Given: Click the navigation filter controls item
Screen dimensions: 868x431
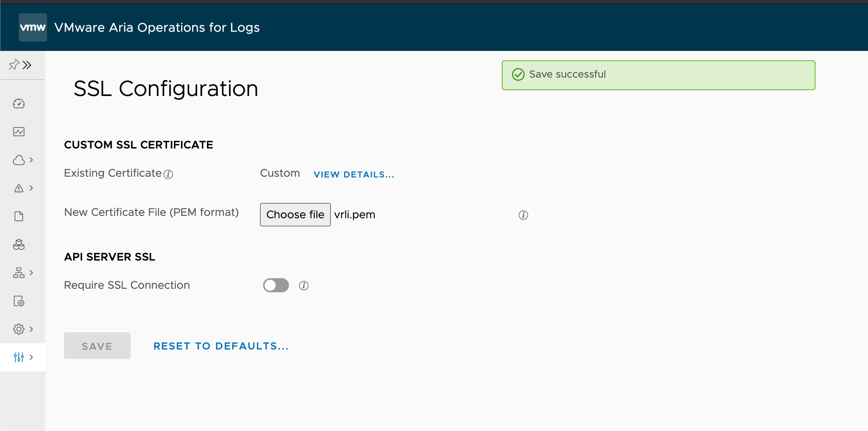Looking at the screenshot, I should click(x=19, y=357).
